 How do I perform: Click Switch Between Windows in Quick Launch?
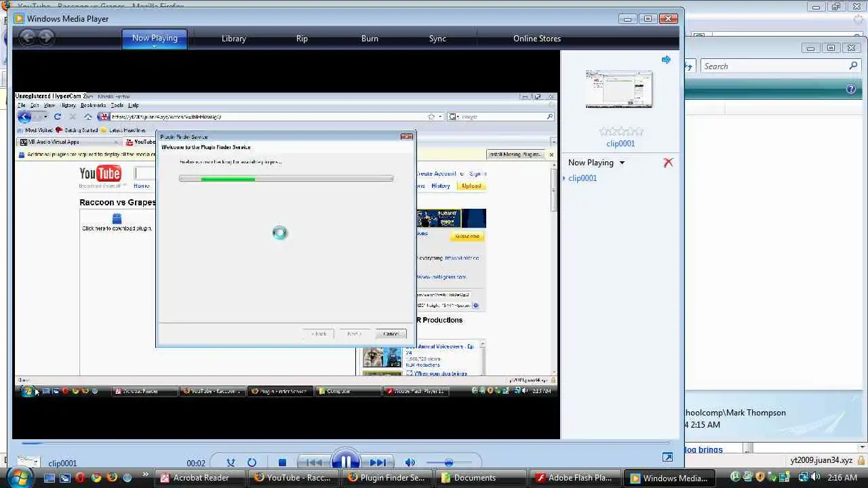coord(65,478)
